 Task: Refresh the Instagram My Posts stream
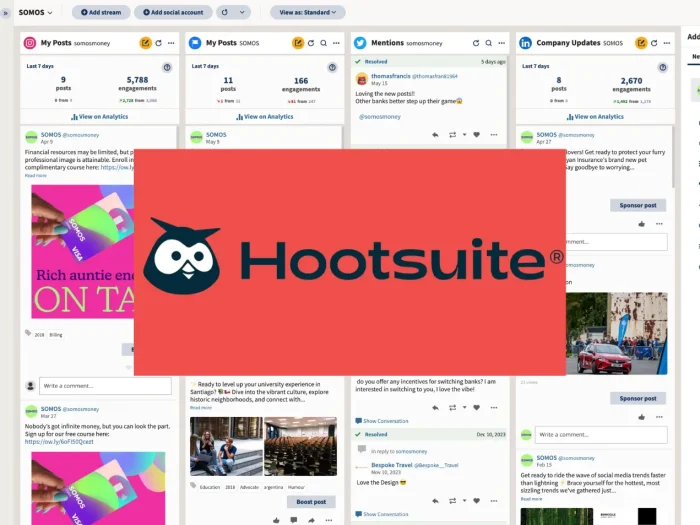click(x=158, y=43)
